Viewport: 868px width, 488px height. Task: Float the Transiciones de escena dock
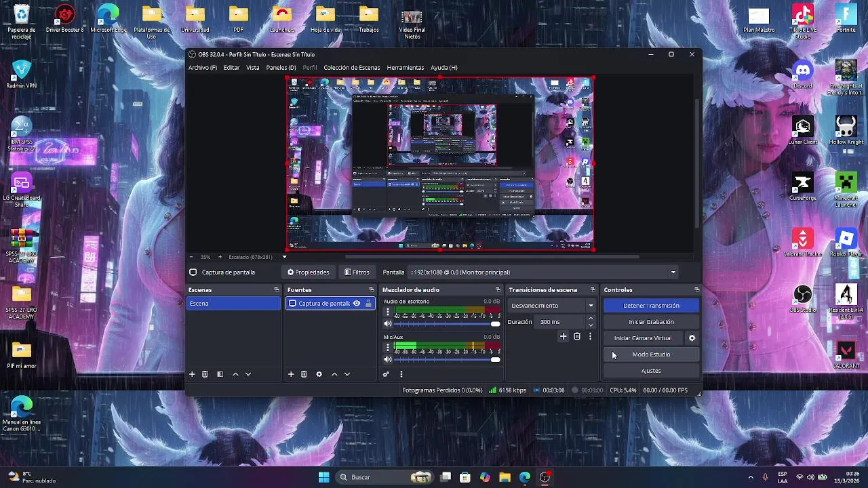[593, 290]
